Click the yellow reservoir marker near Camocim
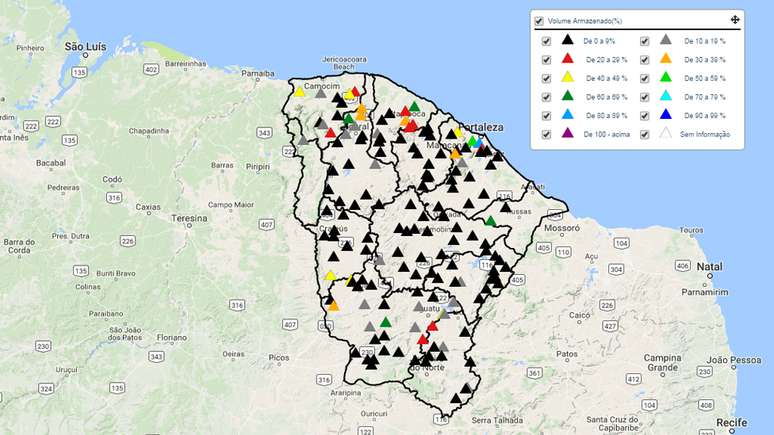Image resolution: width=774 pixels, height=435 pixels. click(x=299, y=91)
